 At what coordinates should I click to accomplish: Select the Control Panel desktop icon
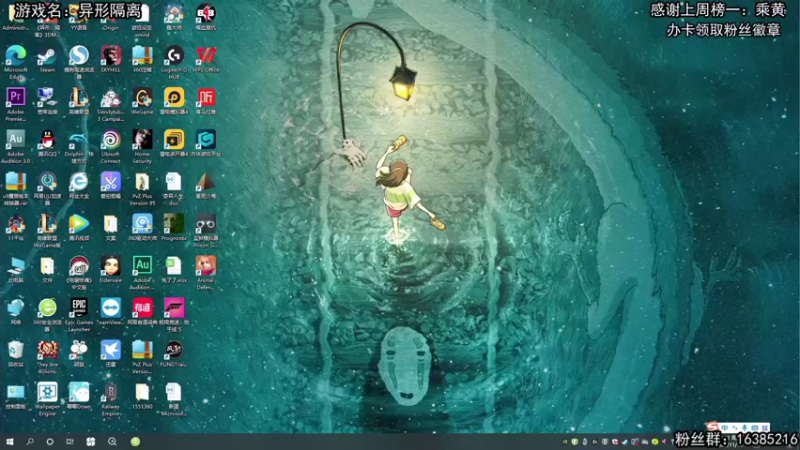click(16, 392)
